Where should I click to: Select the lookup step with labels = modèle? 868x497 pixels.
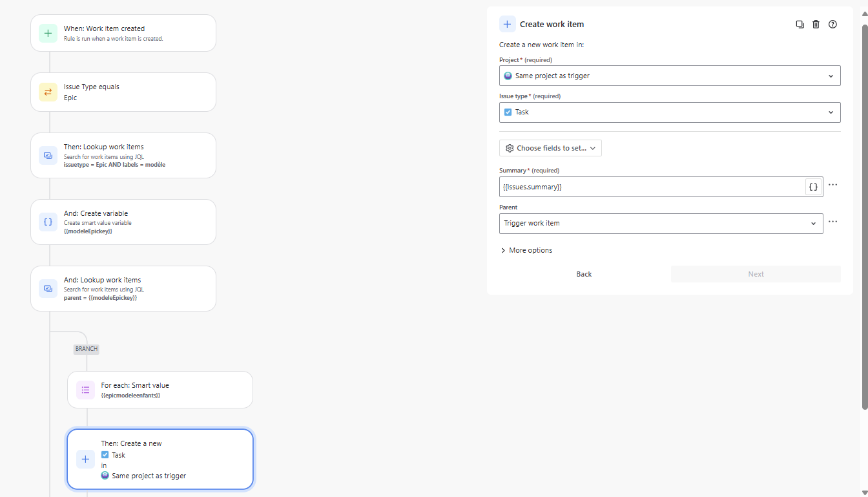tap(123, 155)
